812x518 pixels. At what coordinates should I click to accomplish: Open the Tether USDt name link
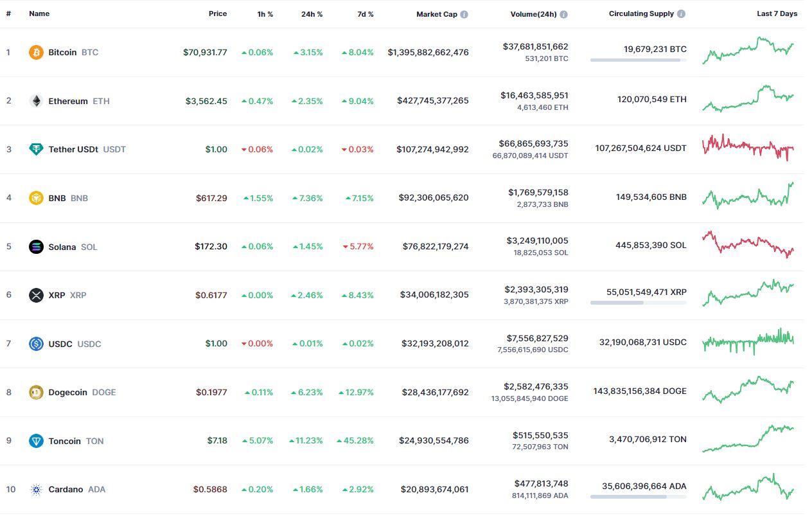coord(87,149)
